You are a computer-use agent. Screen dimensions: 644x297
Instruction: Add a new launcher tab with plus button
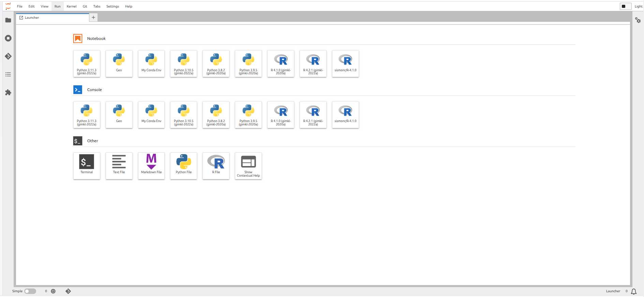tap(93, 17)
